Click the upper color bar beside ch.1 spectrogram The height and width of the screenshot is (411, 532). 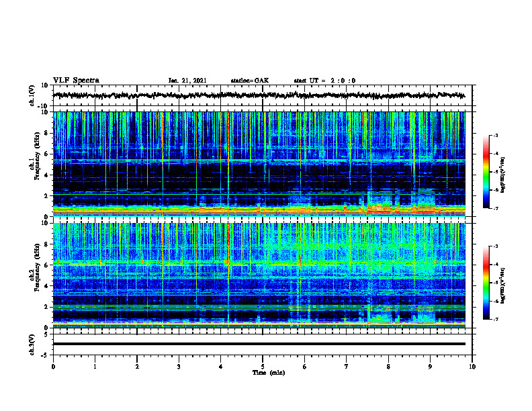[486, 172]
